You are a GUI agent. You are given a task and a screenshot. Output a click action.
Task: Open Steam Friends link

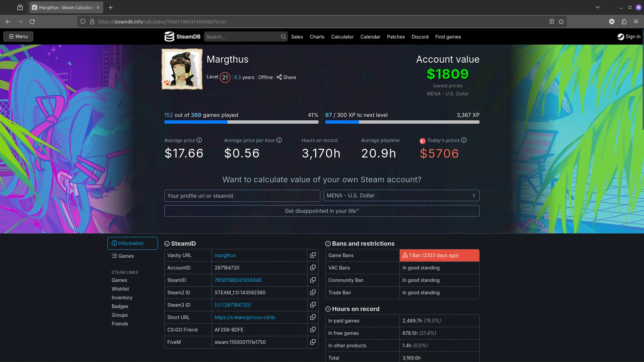pos(120,323)
